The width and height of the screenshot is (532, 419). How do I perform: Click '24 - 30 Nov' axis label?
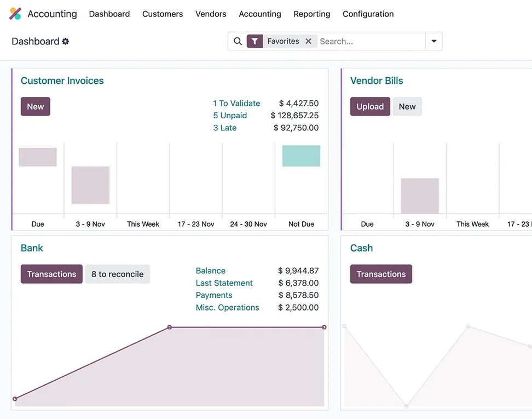248,224
